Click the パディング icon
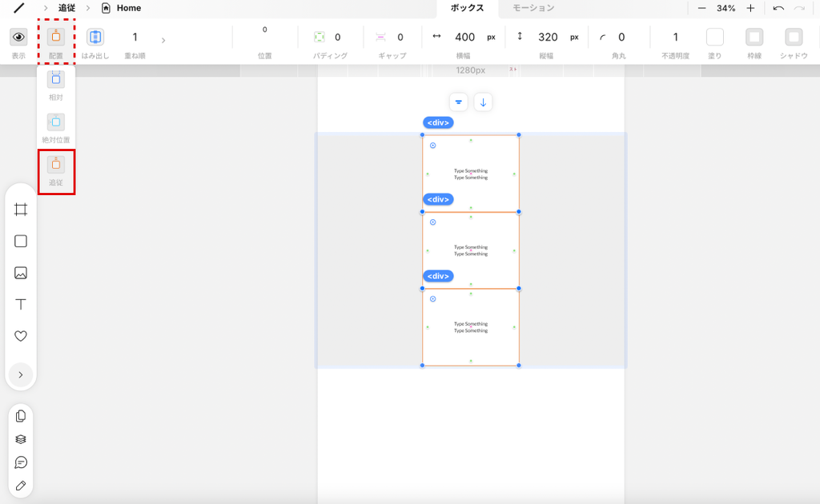The width and height of the screenshot is (820, 504). 319,37
